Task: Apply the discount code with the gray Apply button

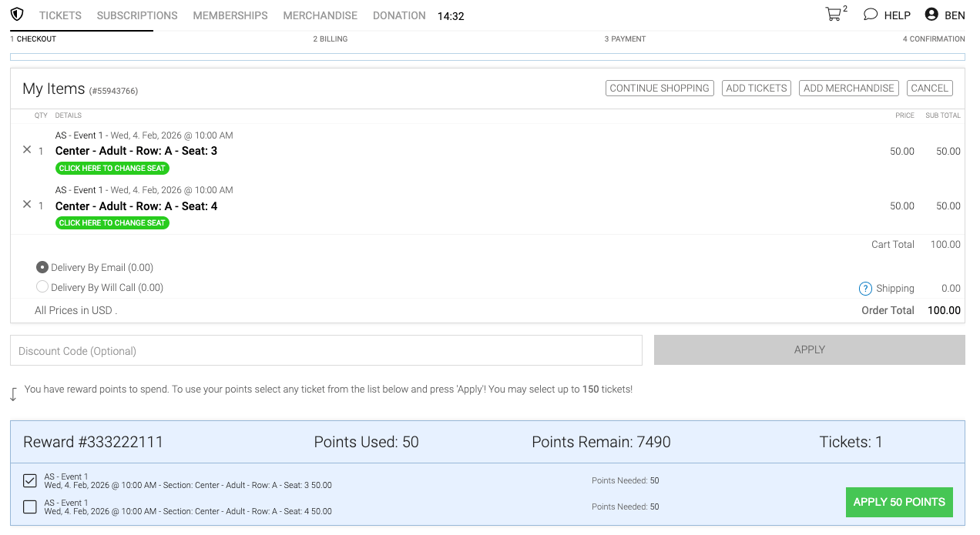Action: pos(810,349)
